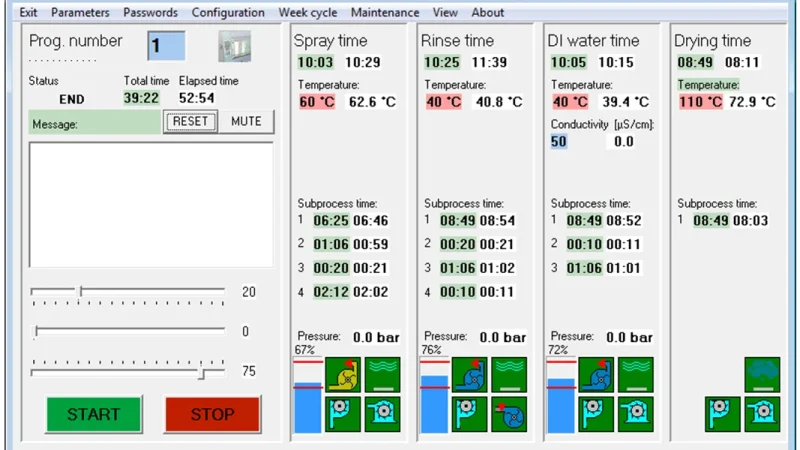This screenshot has height=450, width=800.
Task: Click the heater waves icon under Spray time
Action: click(x=382, y=374)
